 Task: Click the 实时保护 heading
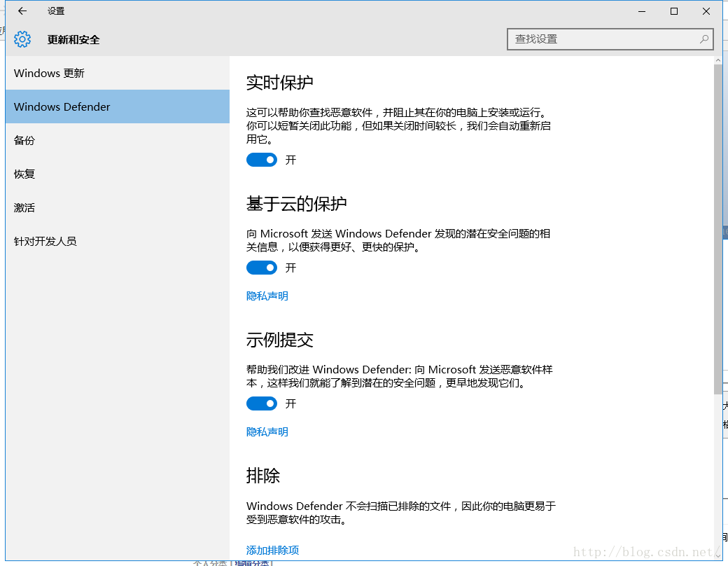click(x=279, y=83)
